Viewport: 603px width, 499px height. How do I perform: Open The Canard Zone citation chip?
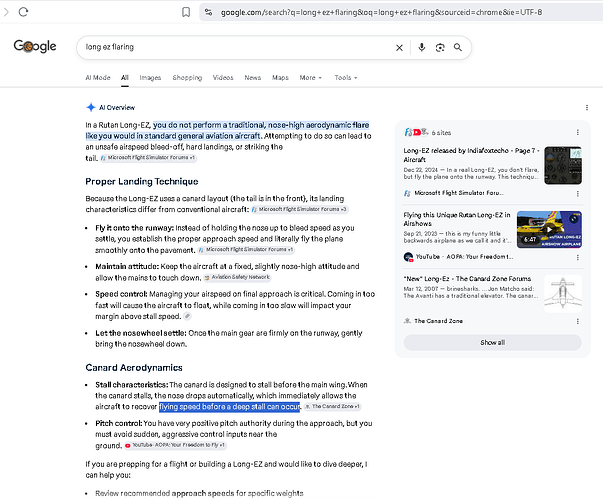[x=333, y=406]
